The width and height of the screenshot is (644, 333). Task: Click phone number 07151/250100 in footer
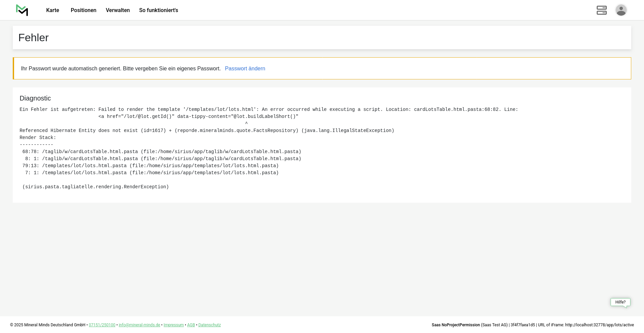coord(102,325)
